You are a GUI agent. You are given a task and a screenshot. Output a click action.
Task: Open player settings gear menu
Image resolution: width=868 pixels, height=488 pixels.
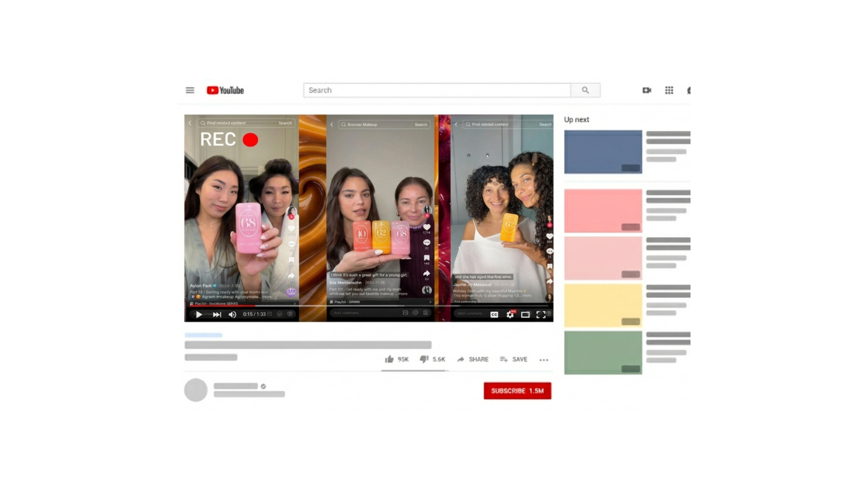point(510,314)
